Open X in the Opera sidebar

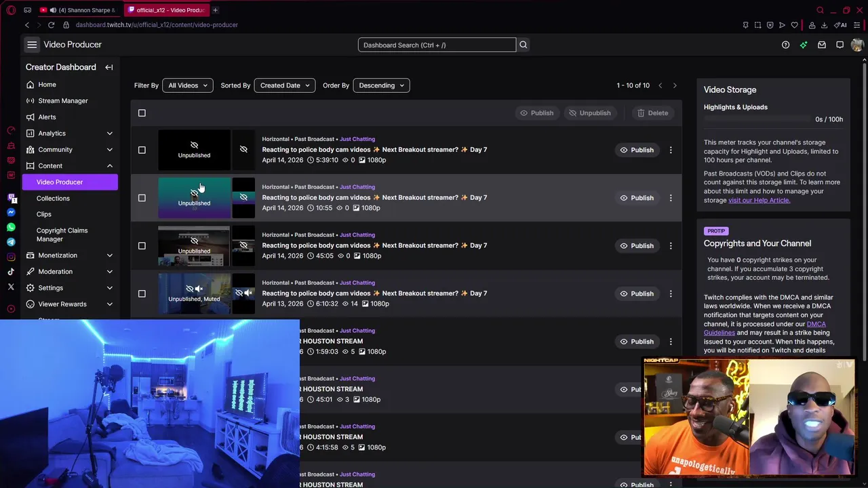(x=11, y=287)
